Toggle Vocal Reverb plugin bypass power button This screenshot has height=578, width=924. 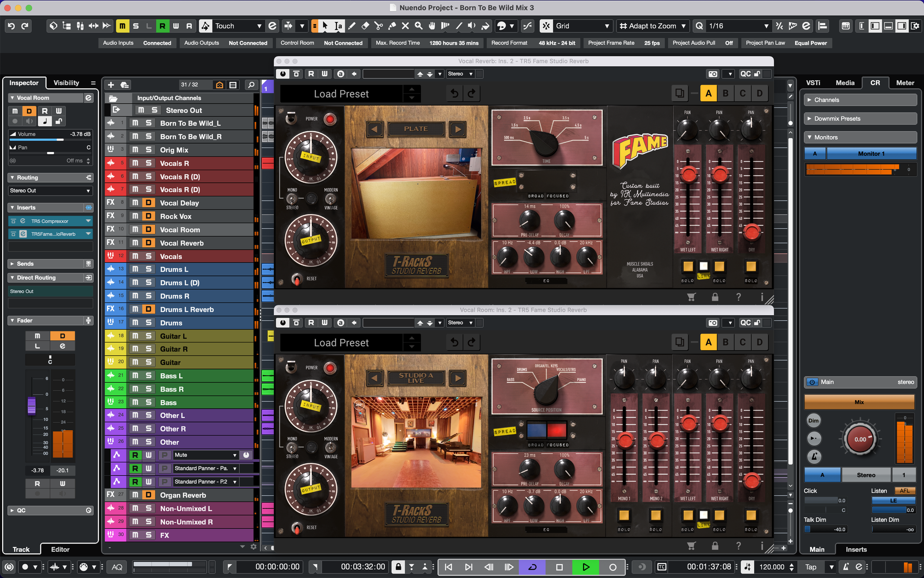click(x=283, y=74)
